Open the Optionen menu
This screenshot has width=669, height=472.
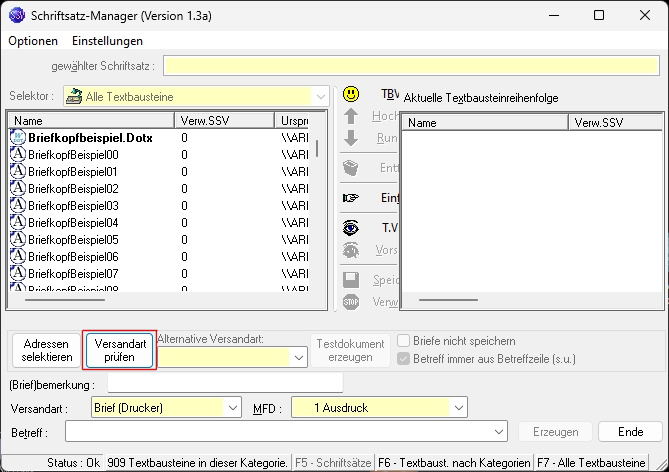coord(33,41)
